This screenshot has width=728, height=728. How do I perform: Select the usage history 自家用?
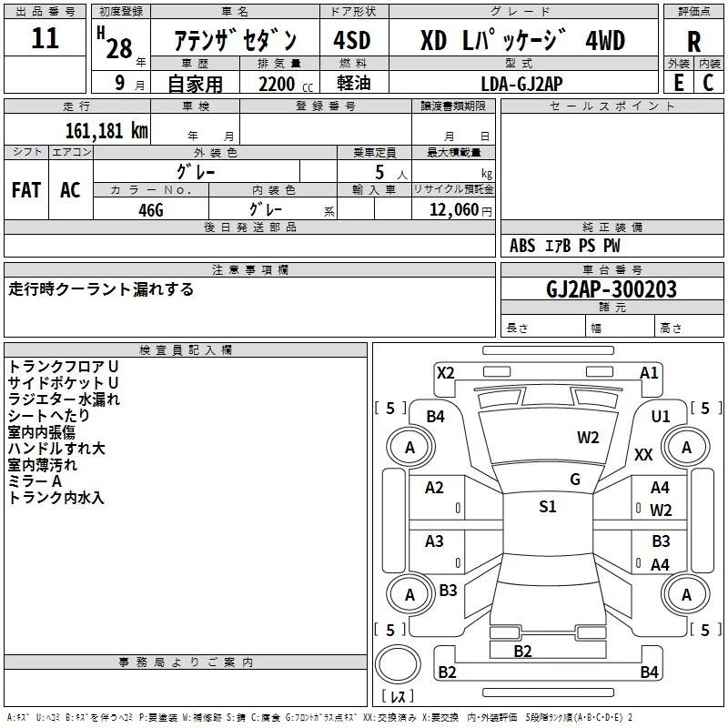195,84
